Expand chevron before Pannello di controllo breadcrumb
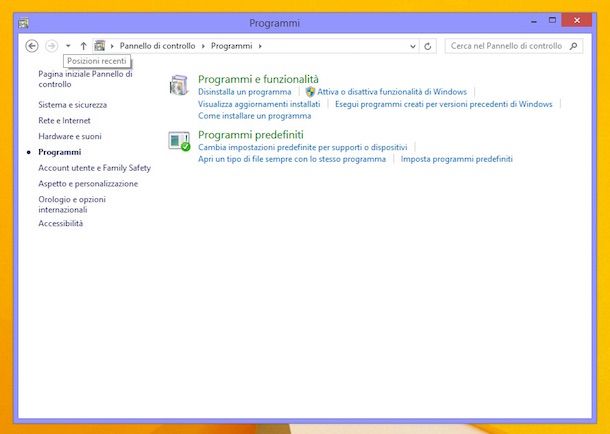Screen dimensions: 610x434 pos(112,46)
